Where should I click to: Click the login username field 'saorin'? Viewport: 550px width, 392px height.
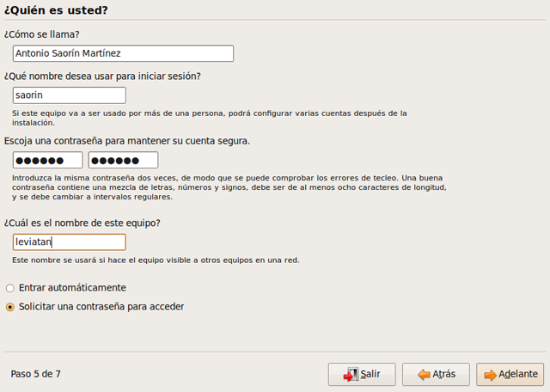tap(69, 95)
